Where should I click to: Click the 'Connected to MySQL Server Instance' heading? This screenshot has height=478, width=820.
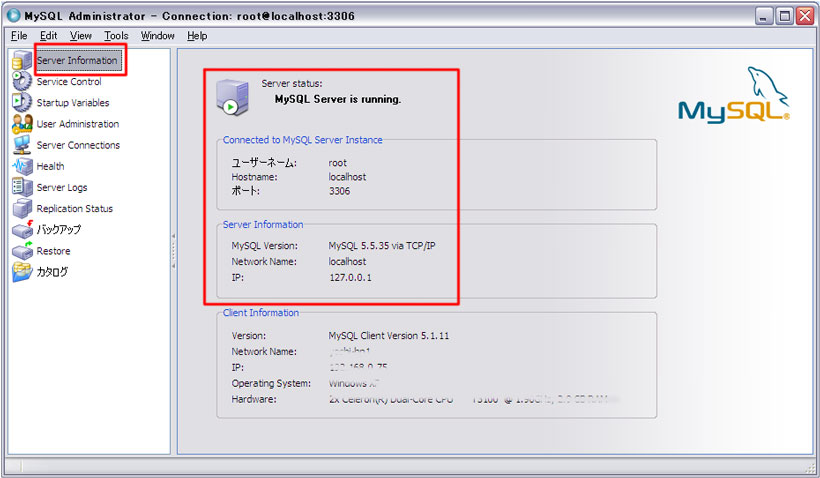click(302, 140)
